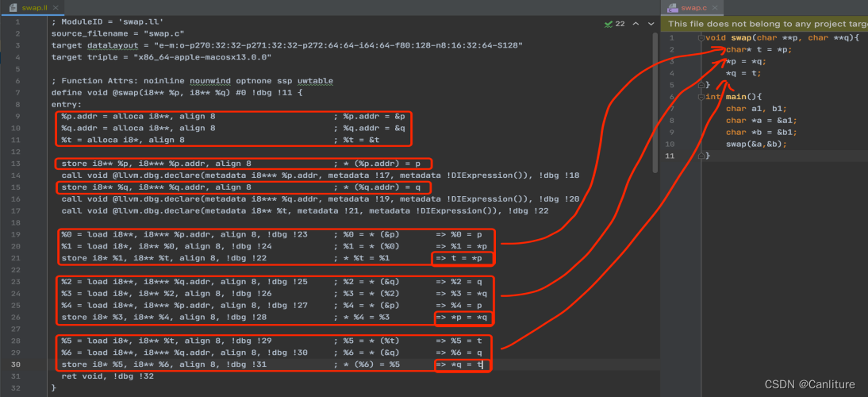Go to next highlighted problem arrow
Image resolution: width=868 pixels, height=397 pixels.
coord(651,24)
